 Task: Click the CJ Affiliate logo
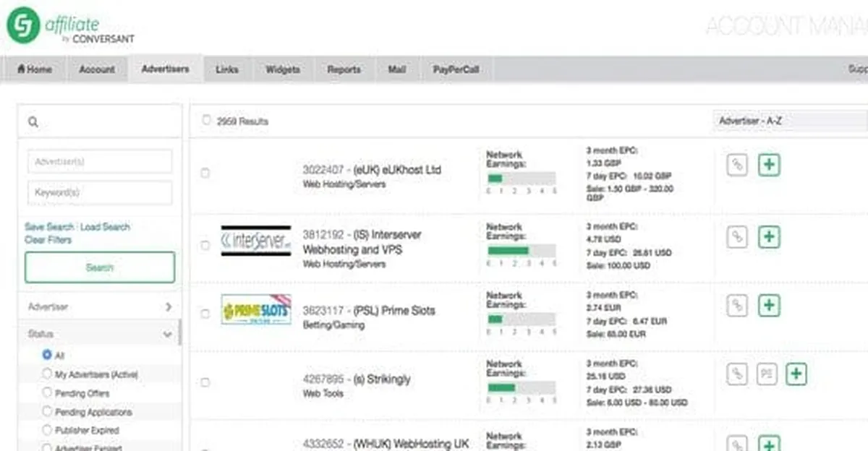click(71, 27)
